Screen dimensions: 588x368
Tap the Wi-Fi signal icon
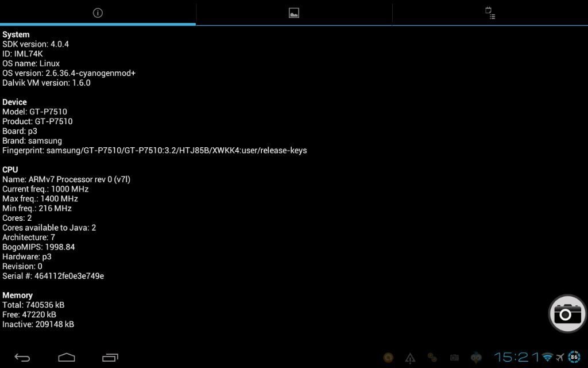tap(547, 357)
